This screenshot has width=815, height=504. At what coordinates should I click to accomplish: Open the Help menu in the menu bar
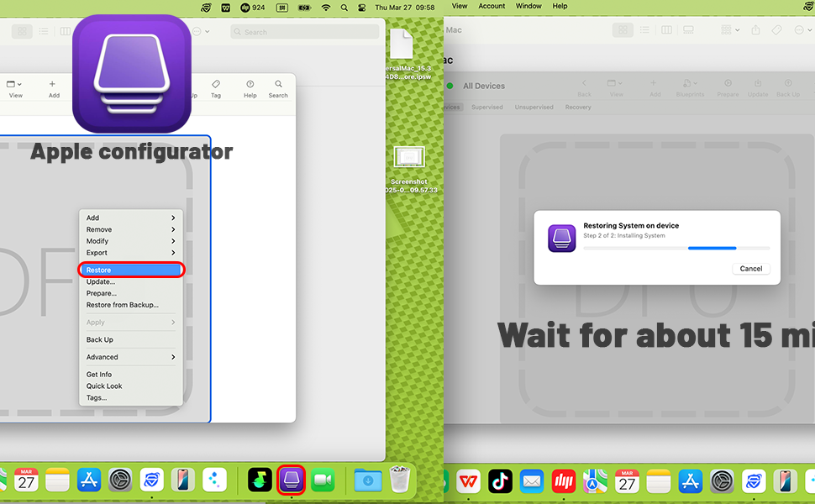pyautogui.click(x=560, y=6)
